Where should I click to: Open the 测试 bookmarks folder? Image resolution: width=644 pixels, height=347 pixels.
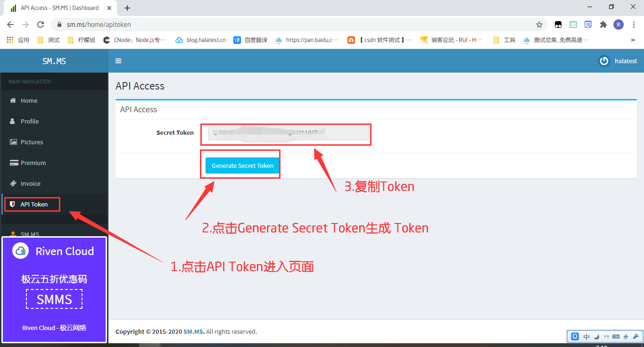49,40
